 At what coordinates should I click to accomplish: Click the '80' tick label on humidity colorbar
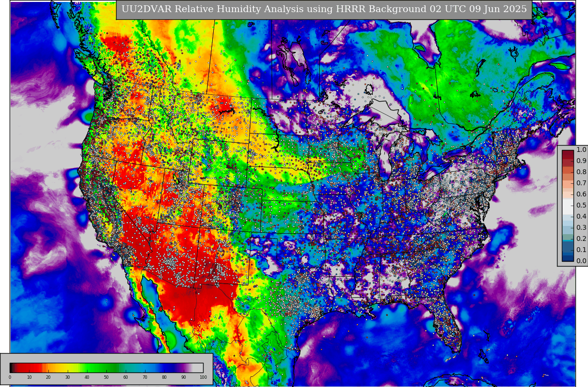click(164, 377)
